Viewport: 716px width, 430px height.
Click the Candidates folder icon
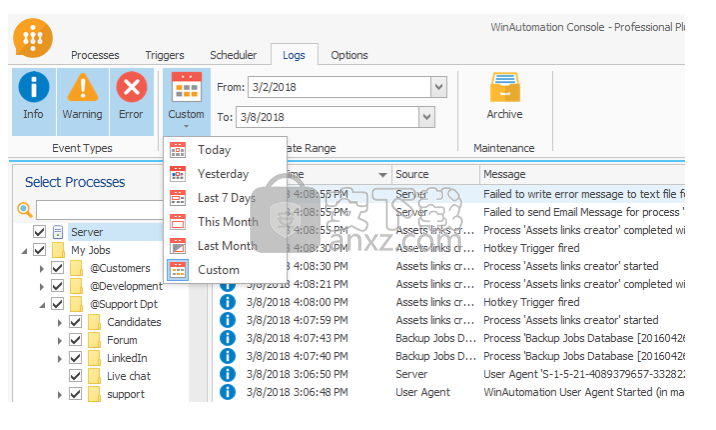point(94,322)
